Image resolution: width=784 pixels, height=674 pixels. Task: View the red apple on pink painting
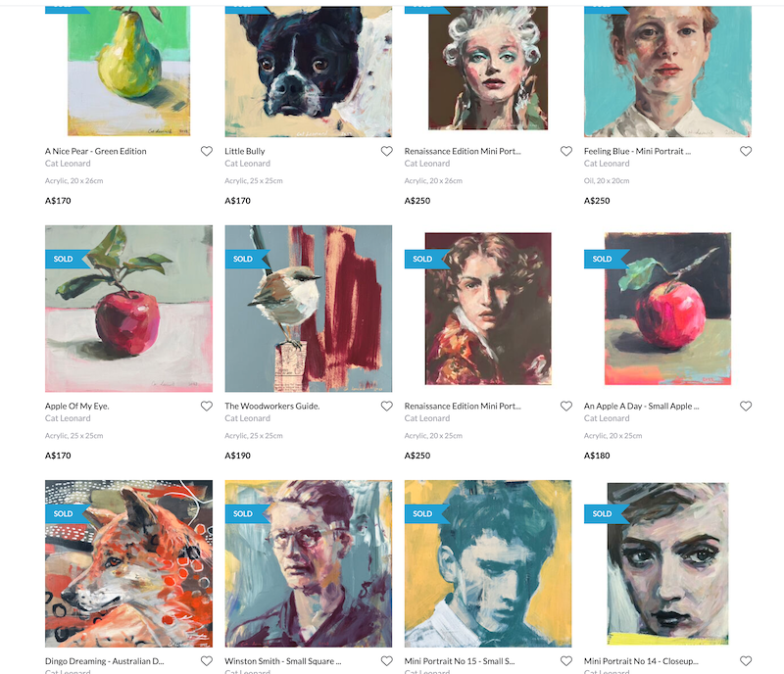click(128, 309)
